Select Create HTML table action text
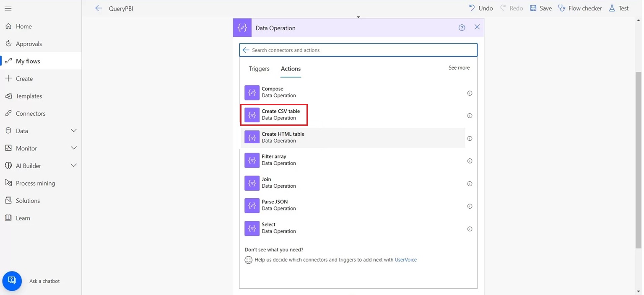The height and width of the screenshot is (295, 644). pyautogui.click(x=283, y=134)
